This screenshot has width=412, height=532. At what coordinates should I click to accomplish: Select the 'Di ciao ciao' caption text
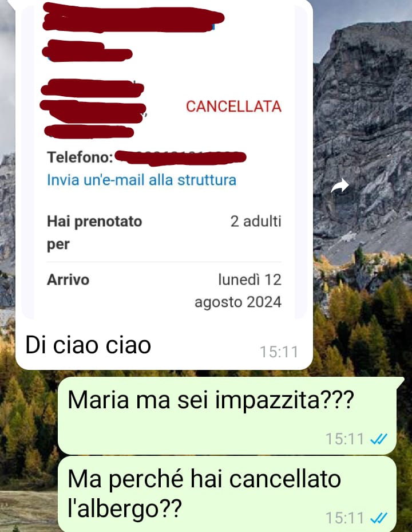(x=88, y=345)
